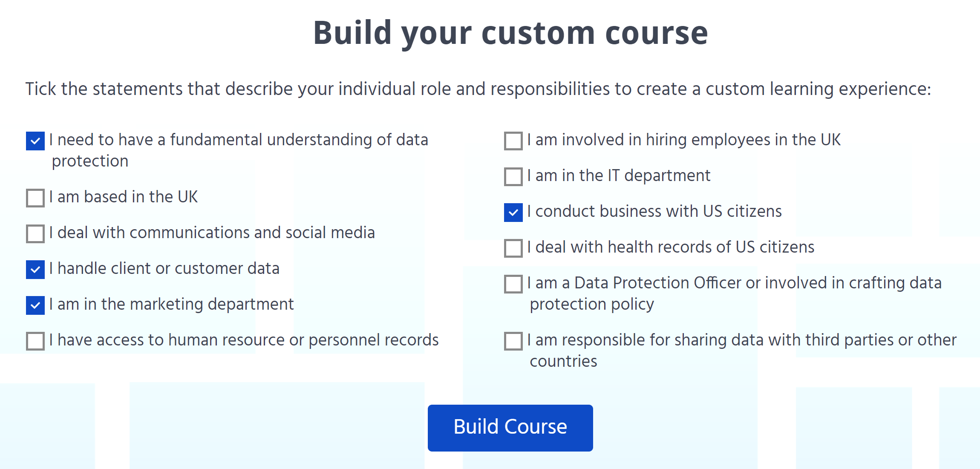The image size is (980, 469).
Task: Uncheck the marketing department checkbox
Action: coord(35,305)
